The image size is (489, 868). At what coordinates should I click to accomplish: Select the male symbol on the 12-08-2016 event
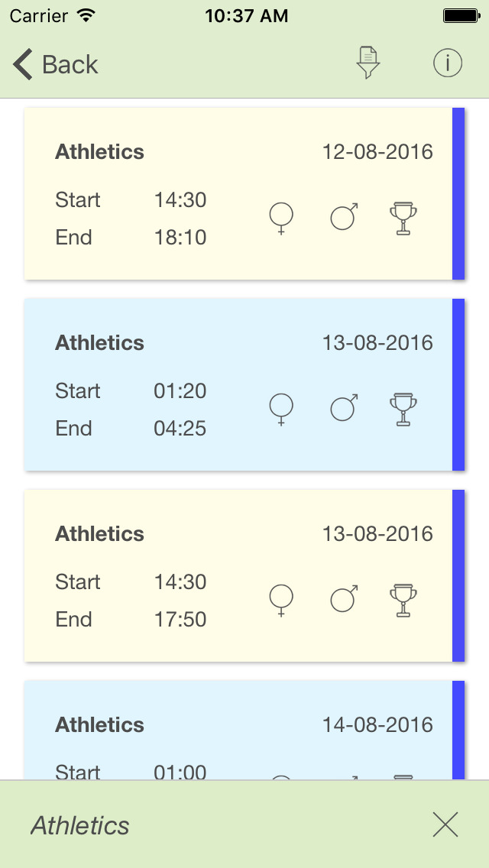(342, 218)
